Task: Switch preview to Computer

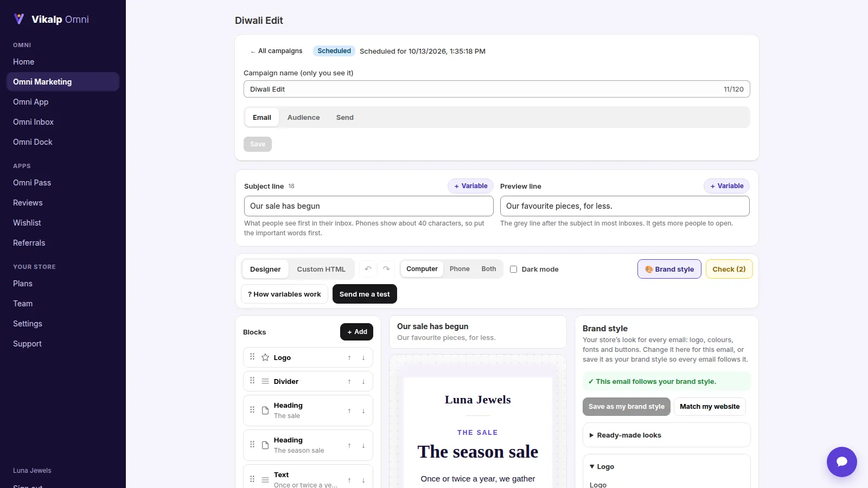Action: tap(422, 269)
